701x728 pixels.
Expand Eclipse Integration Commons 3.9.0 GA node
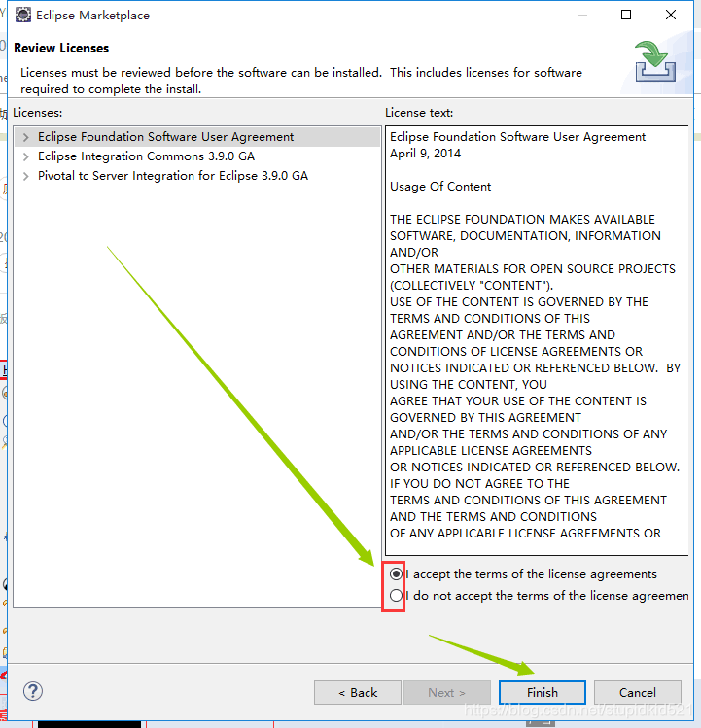(x=26, y=156)
